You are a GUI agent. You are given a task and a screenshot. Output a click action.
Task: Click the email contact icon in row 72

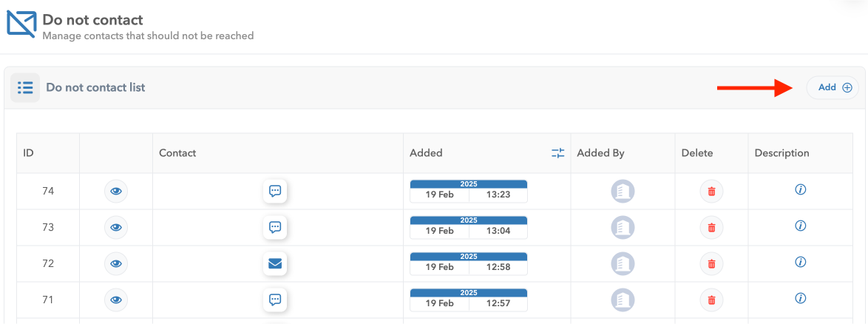click(275, 263)
